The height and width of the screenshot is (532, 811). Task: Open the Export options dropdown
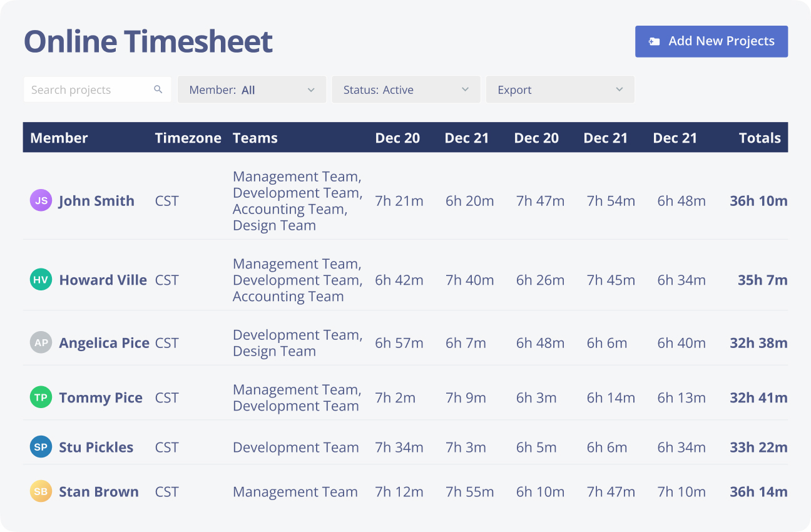point(560,90)
